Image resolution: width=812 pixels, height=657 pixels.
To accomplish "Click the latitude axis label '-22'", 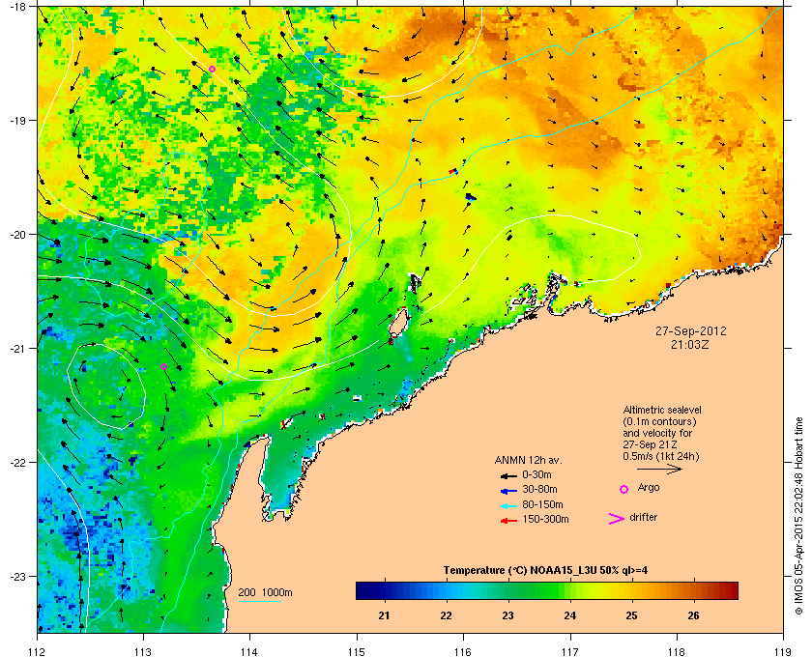I will (x=17, y=462).
